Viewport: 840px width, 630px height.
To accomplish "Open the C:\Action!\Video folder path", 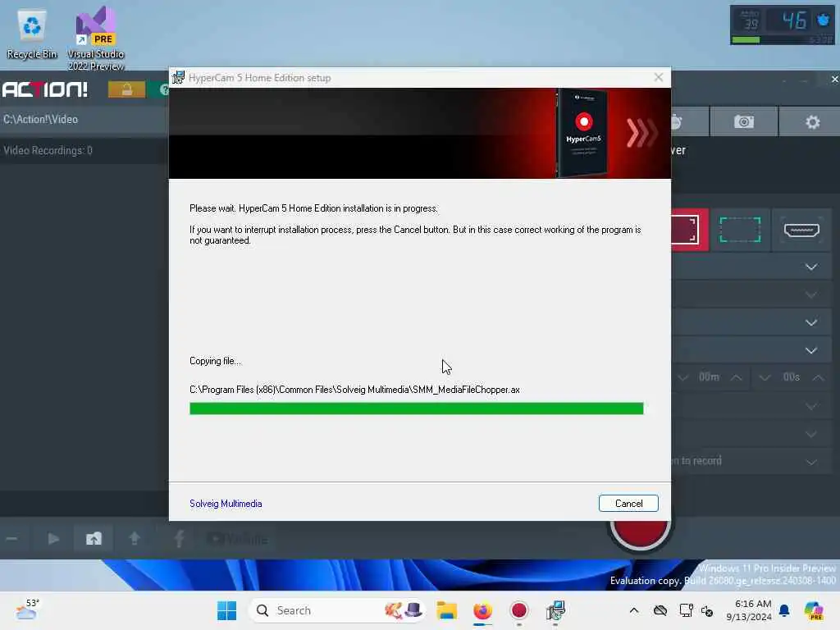I will point(41,120).
